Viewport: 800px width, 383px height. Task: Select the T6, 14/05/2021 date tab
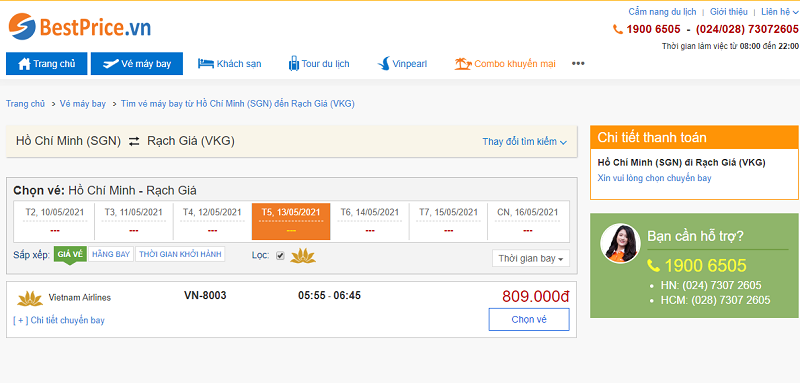[369, 222]
